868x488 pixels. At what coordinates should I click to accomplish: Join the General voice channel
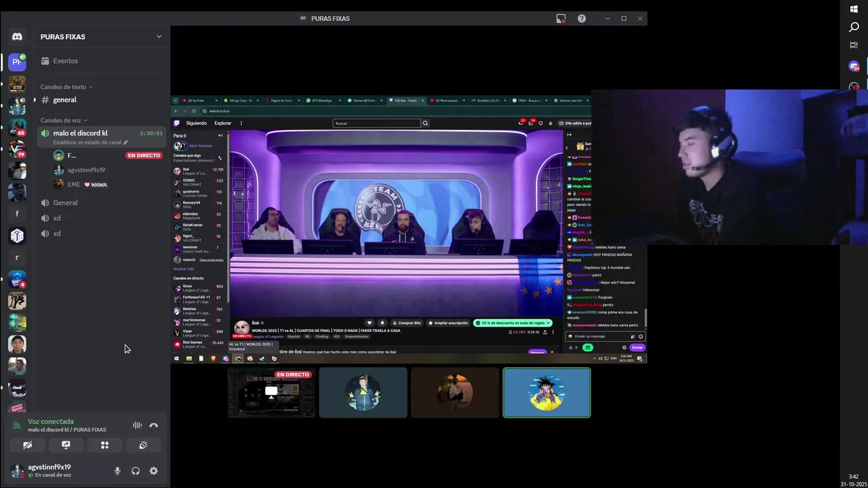click(102, 203)
